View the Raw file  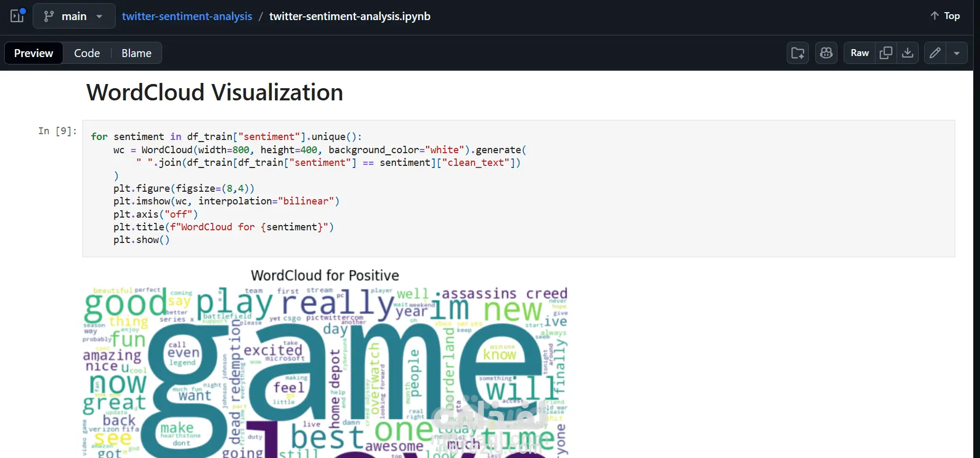(x=860, y=53)
